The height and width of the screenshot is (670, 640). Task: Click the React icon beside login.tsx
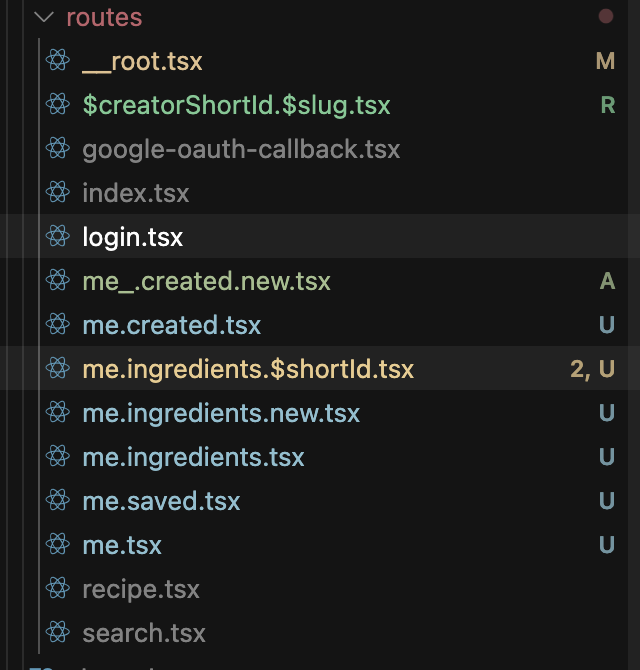click(x=58, y=236)
